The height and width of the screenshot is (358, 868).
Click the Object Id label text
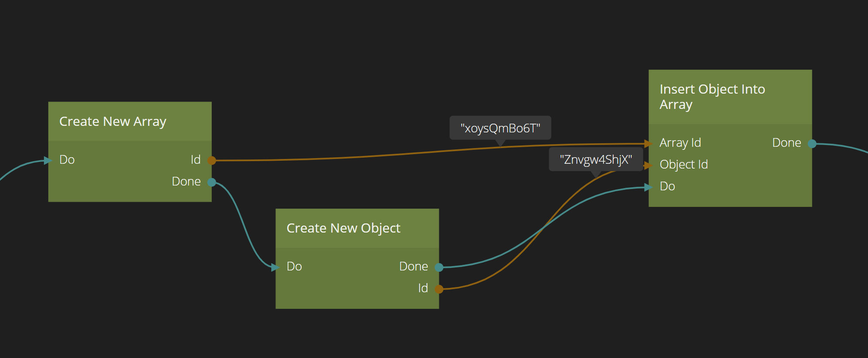click(683, 165)
